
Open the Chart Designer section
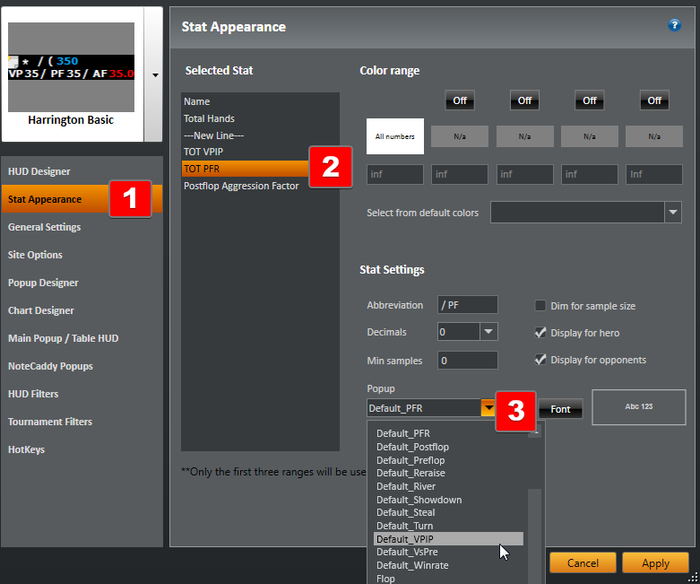click(x=41, y=310)
